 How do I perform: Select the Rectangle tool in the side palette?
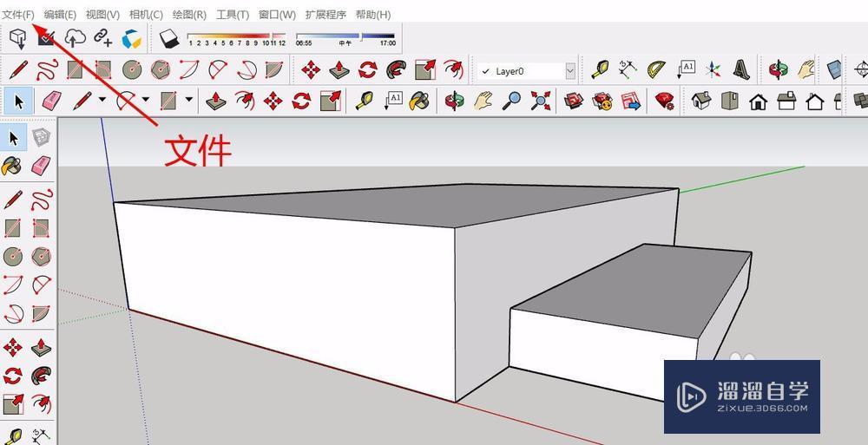[x=12, y=228]
